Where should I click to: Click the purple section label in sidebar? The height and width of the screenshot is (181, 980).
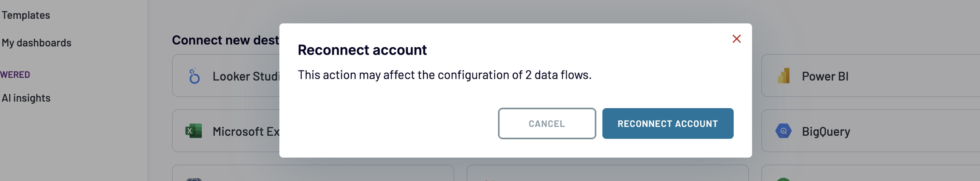15,75
